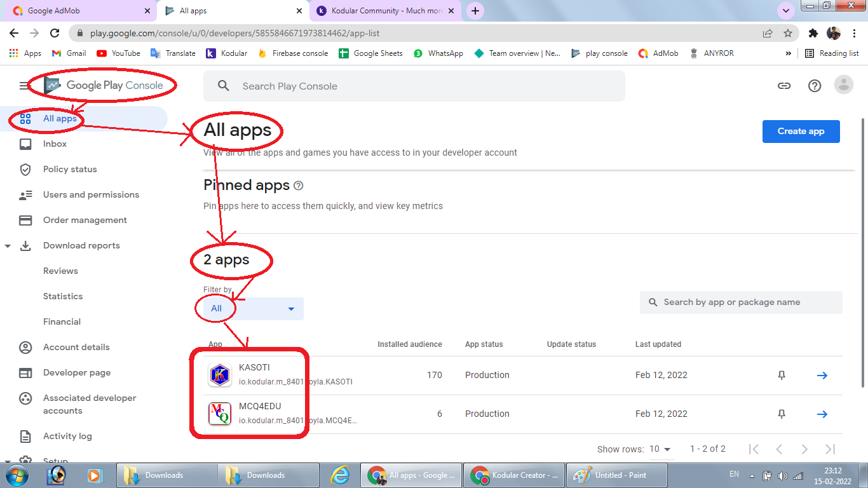Viewport: 868px width, 488px height.
Task: Pin the MCQ4EDU app
Action: (782, 414)
